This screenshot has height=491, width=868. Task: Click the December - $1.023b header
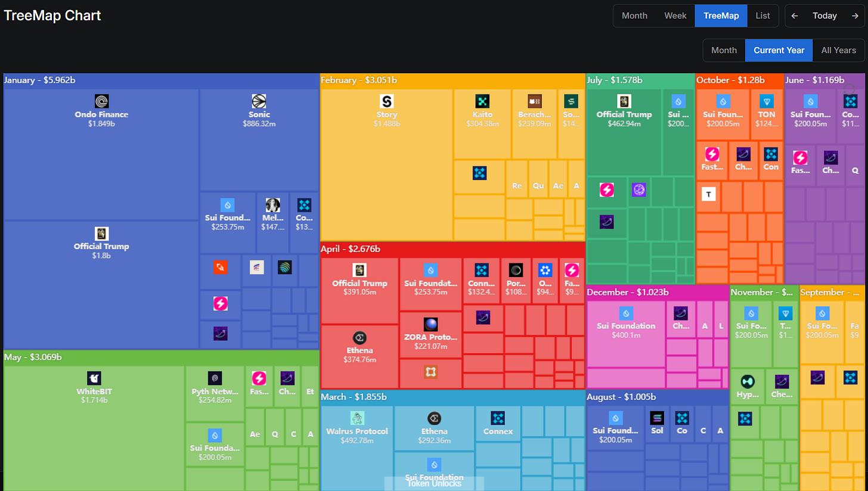coord(628,292)
